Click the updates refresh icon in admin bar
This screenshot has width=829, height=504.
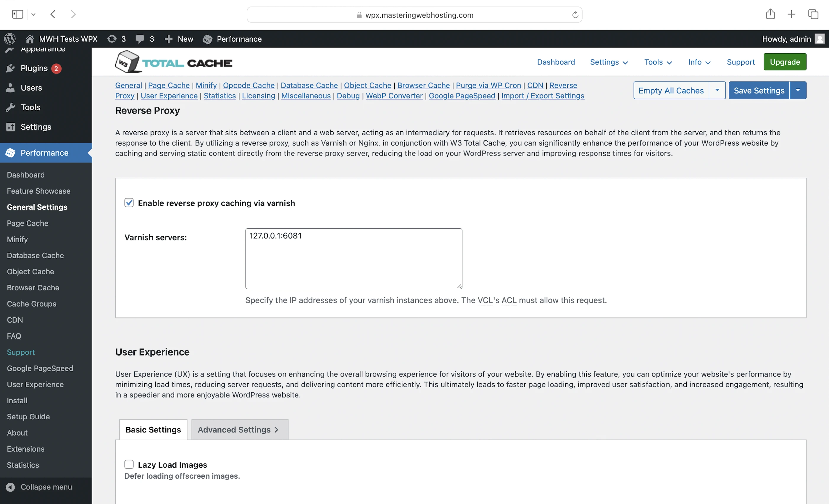pyautogui.click(x=112, y=39)
